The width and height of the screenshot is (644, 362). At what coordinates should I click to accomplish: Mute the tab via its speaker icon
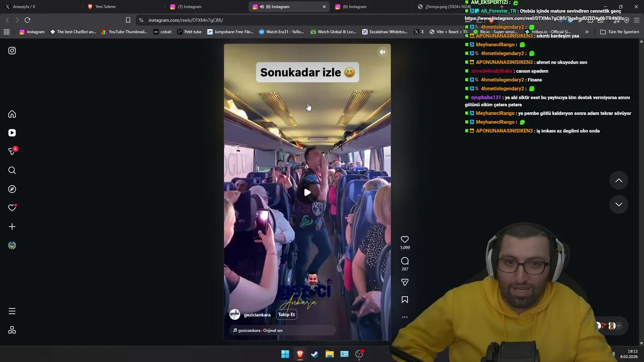[262, 7]
